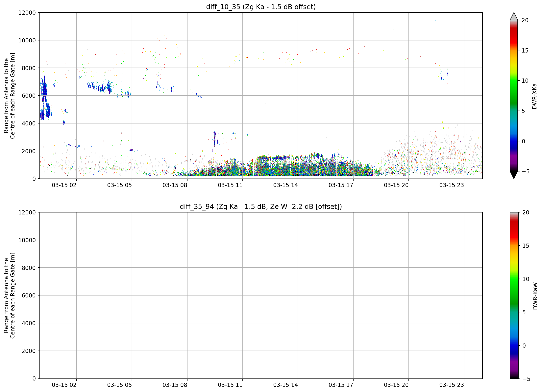The width and height of the screenshot is (542, 392).
Task: Click the '03-15 20' tick label under the diff_10_35 plot
Action: (x=396, y=185)
